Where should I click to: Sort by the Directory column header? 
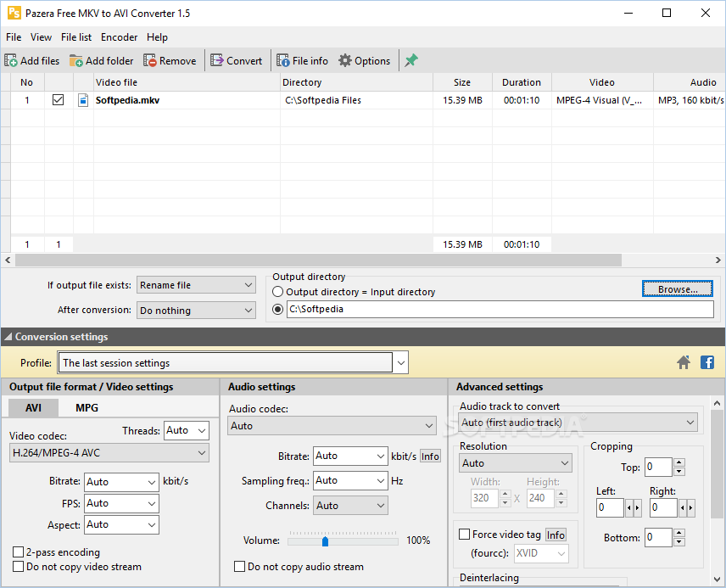click(356, 82)
